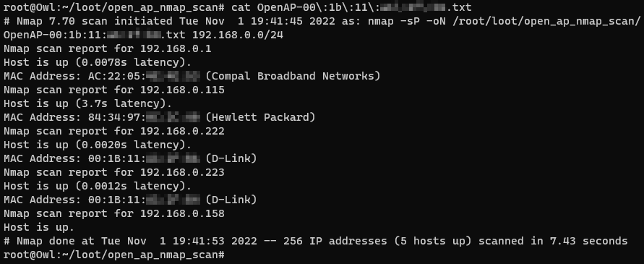This screenshot has height=264, width=644.
Task: Click the second D-Link vendor label
Action: pos(231,200)
